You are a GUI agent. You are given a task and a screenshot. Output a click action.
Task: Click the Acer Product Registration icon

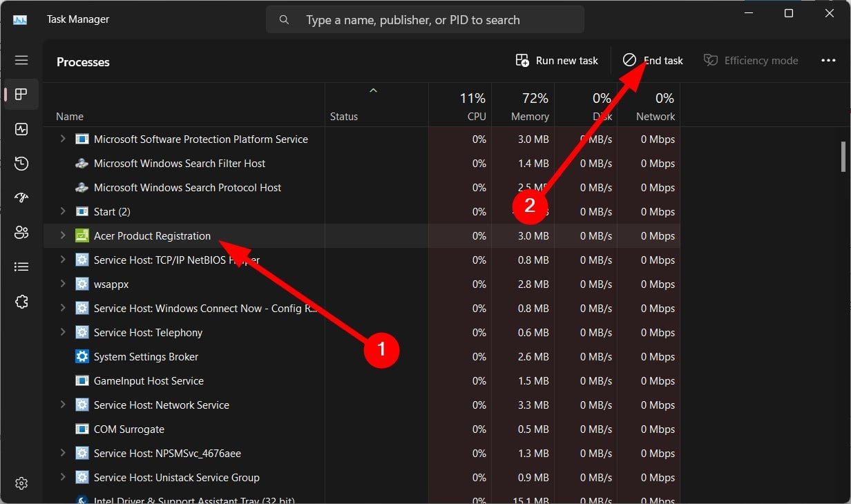point(82,236)
